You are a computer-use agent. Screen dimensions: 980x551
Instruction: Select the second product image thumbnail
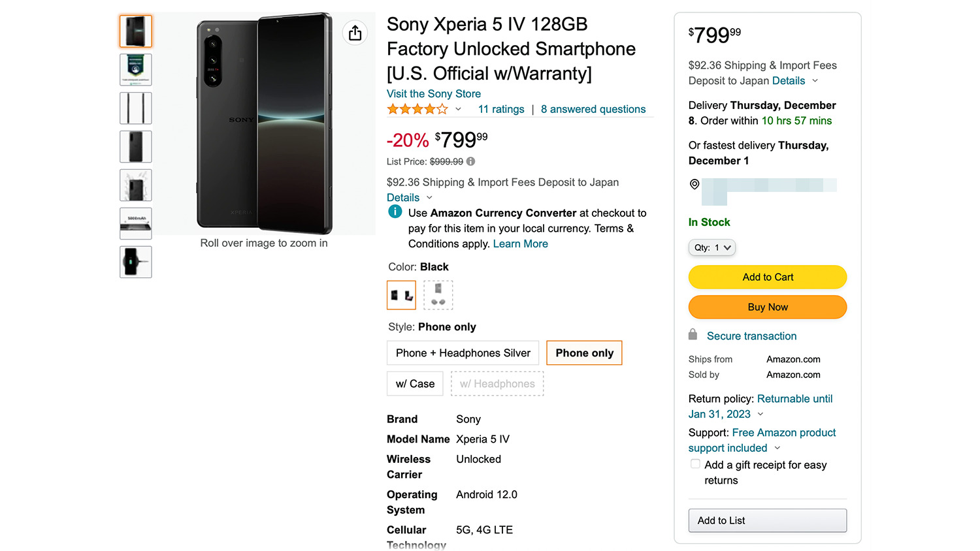coord(136,70)
